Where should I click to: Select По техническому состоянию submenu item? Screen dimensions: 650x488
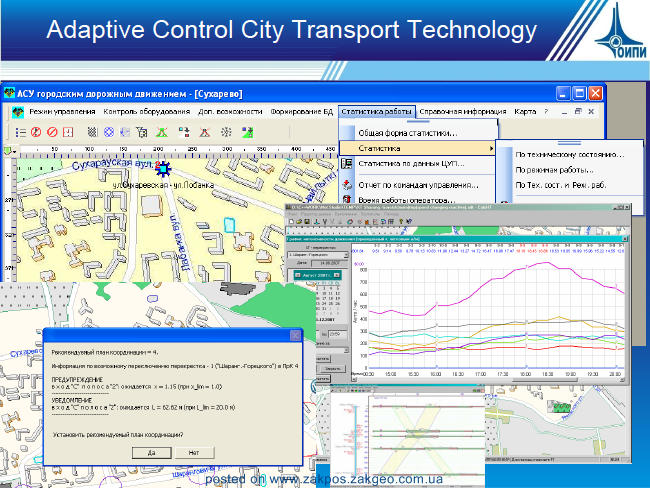coord(569,155)
